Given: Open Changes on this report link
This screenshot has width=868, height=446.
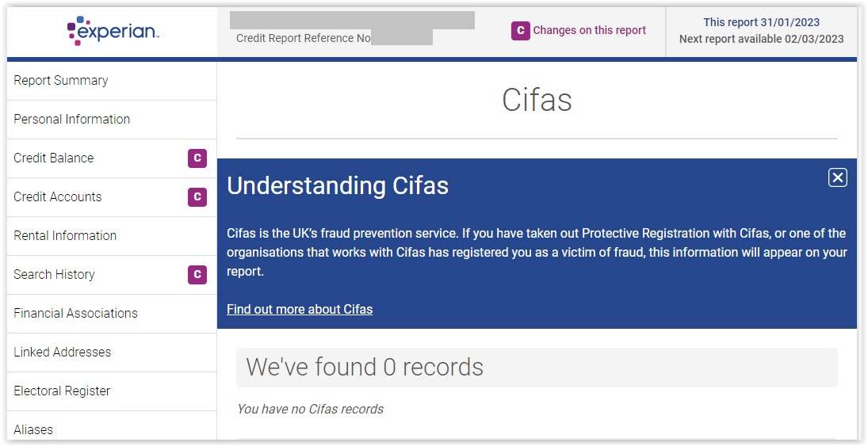Looking at the screenshot, I should 590,30.
